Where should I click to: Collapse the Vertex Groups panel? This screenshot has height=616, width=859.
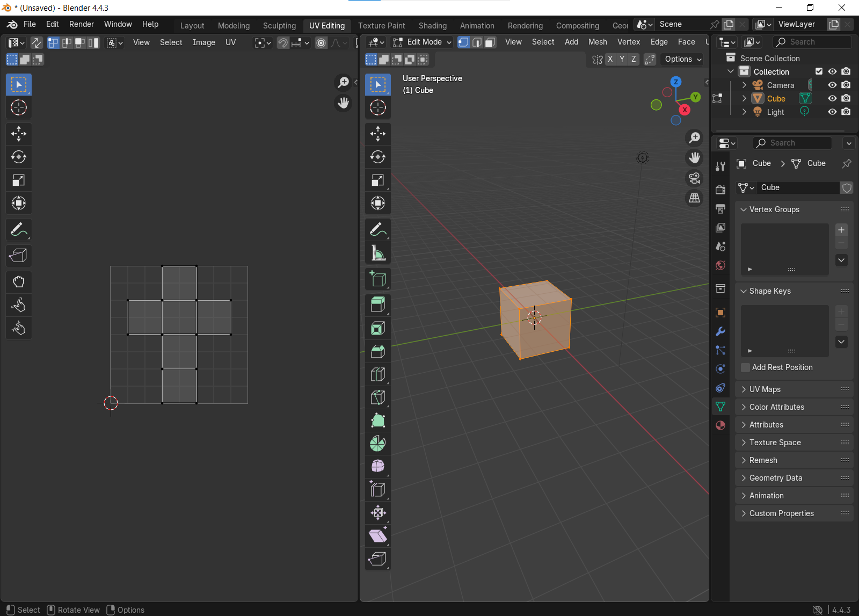click(x=794, y=209)
